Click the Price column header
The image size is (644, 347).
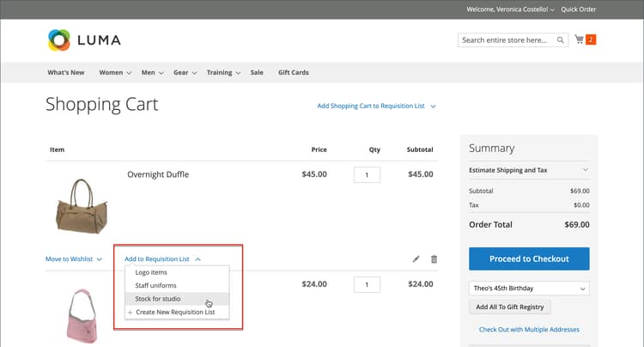click(319, 149)
